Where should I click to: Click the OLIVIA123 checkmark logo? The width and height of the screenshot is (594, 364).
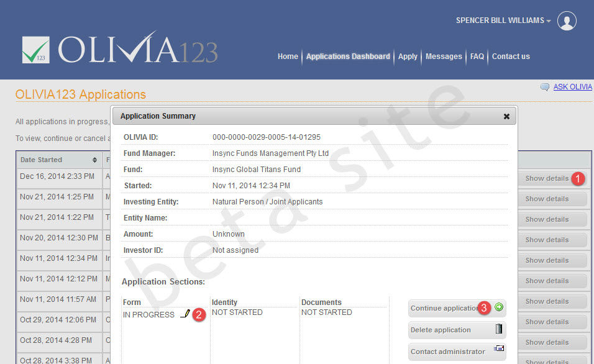pyautogui.click(x=35, y=50)
